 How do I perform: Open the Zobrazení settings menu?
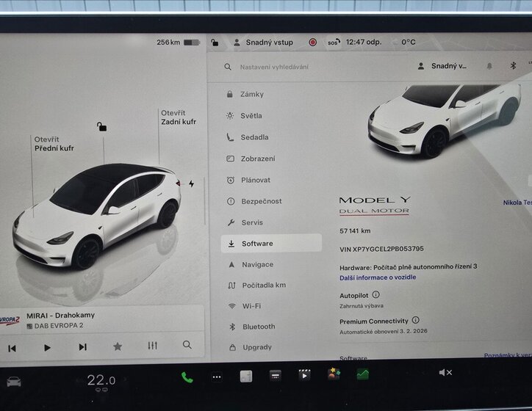pyautogui.click(x=251, y=159)
